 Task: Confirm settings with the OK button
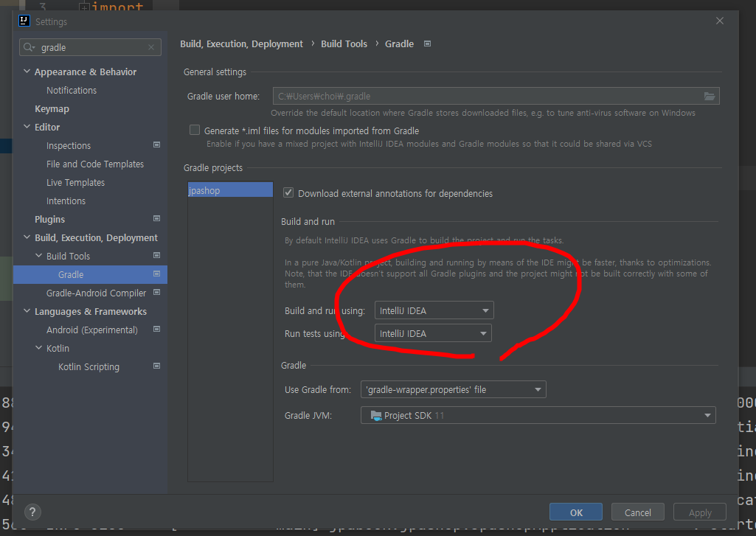[576, 512]
